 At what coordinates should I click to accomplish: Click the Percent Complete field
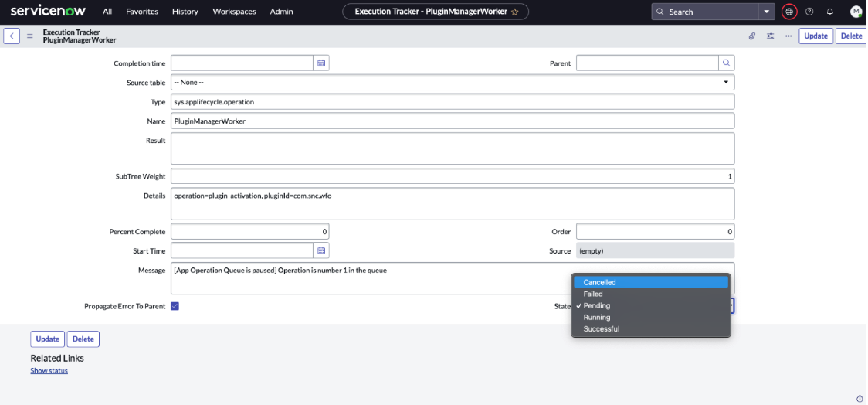pos(249,232)
